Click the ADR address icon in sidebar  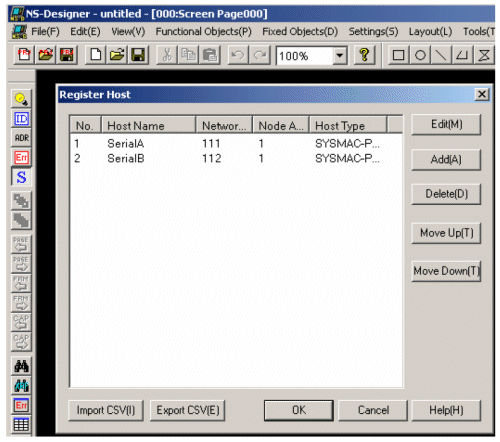point(22,138)
